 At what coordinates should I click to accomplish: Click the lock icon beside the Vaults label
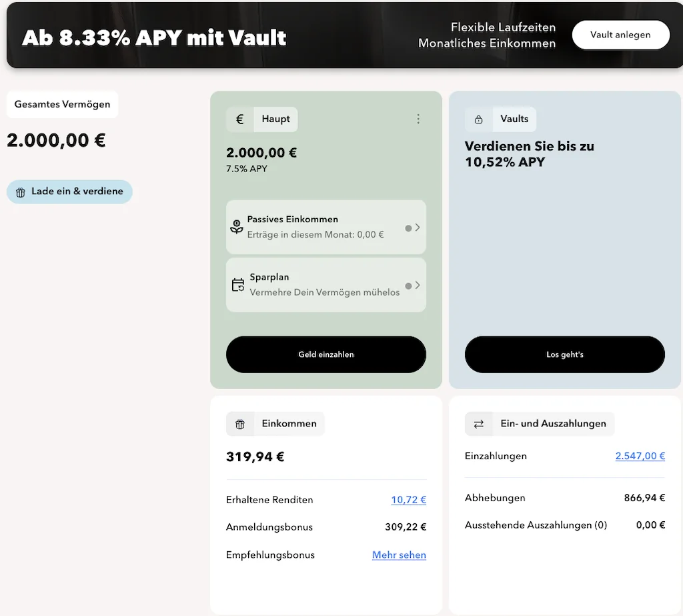478,119
